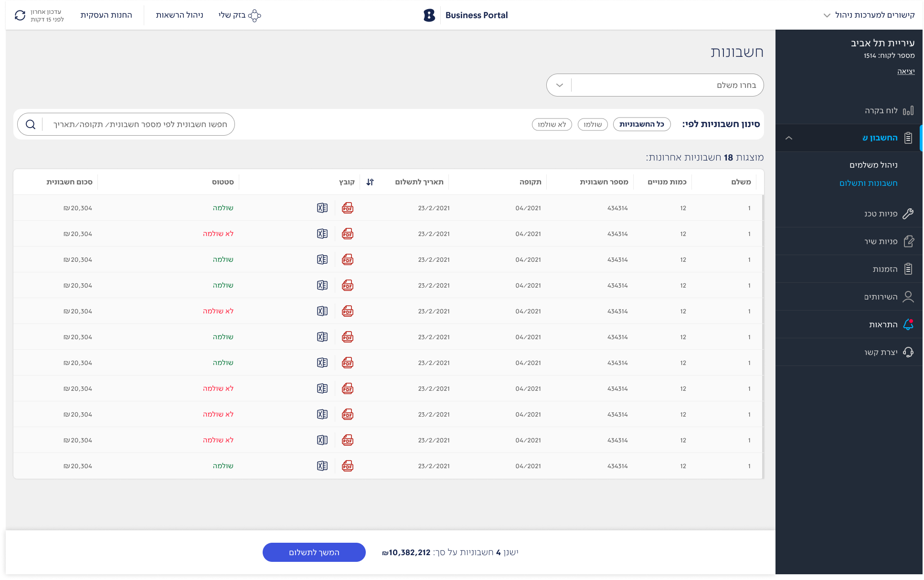
Task: Click the המשך לתשלום button
Action: (314, 552)
